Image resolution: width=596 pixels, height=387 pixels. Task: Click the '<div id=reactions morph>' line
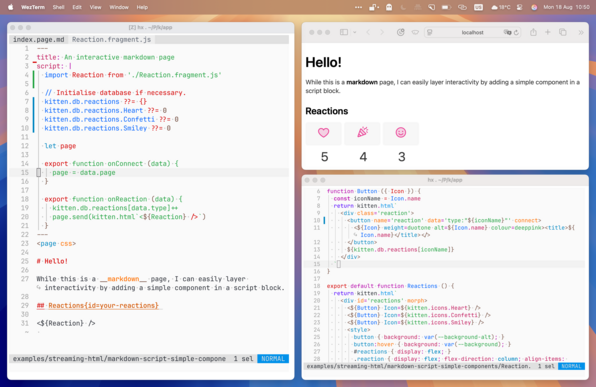coord(383,300)
